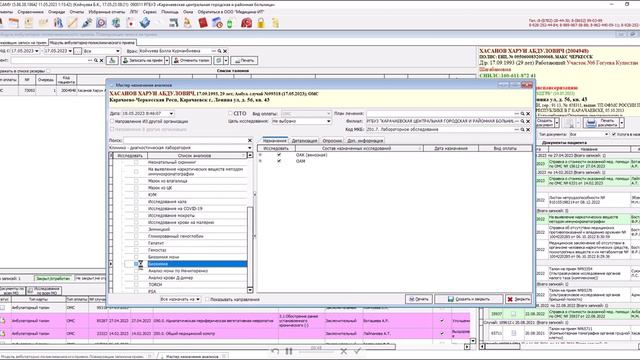640x360 pixels.
Task: Expand the Клинико-диагностическая лаборатория dropdown
Action: coord(250,148)
